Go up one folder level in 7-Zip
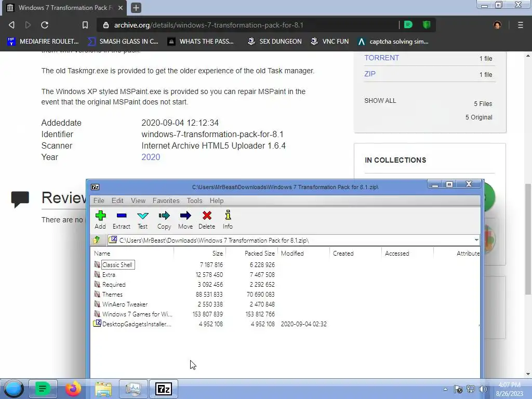532x399 pixels. click(97, 240)
